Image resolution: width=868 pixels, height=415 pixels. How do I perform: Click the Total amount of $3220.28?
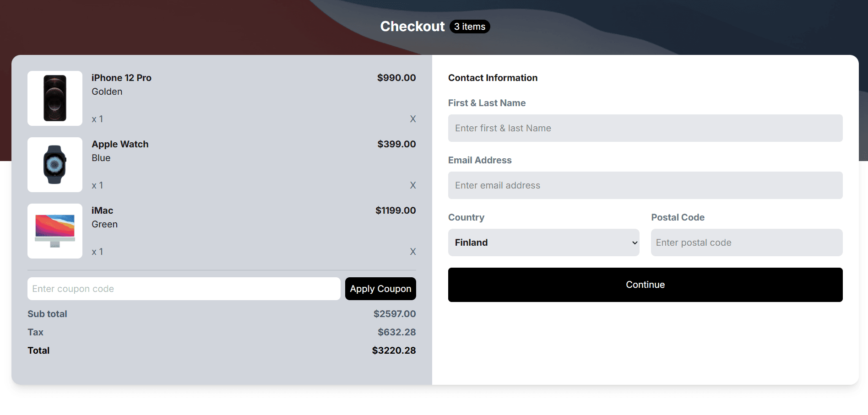click(394, 350)
